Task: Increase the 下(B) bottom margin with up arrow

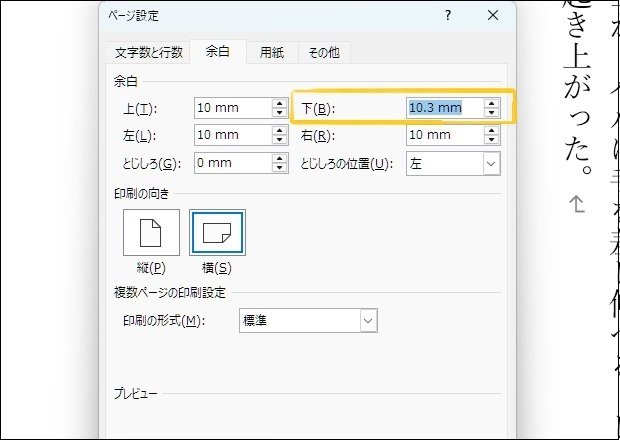Action: pos(491,103)
